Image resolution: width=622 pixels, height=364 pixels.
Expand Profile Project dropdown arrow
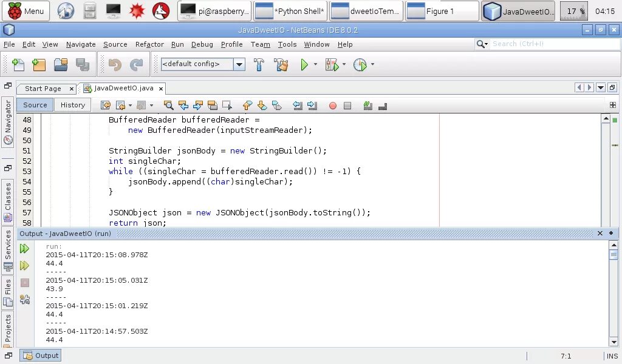[x=372, y=64]
